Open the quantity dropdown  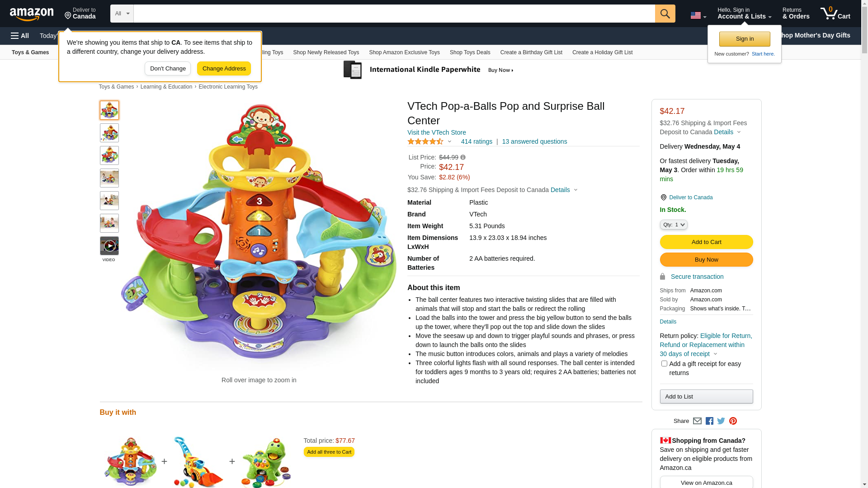(673, 225)
